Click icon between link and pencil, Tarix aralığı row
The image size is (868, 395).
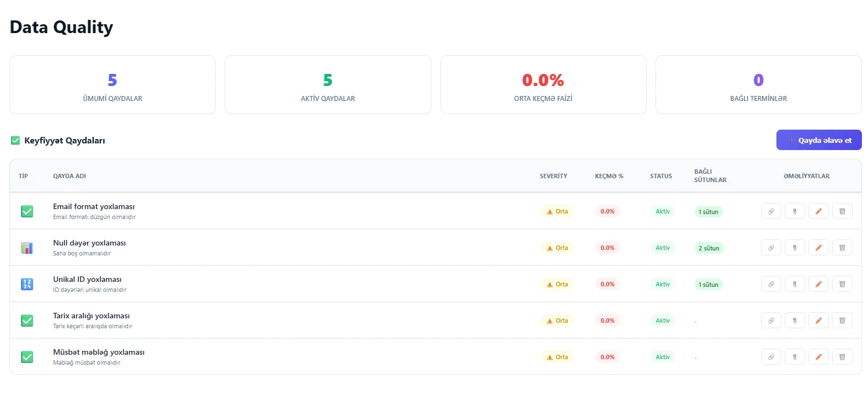(795, 321)
